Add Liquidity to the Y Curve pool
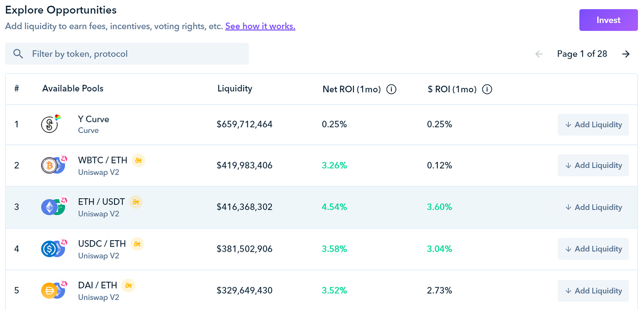The width and height of the screenshot is (644, 310). [x=593, y=125]
